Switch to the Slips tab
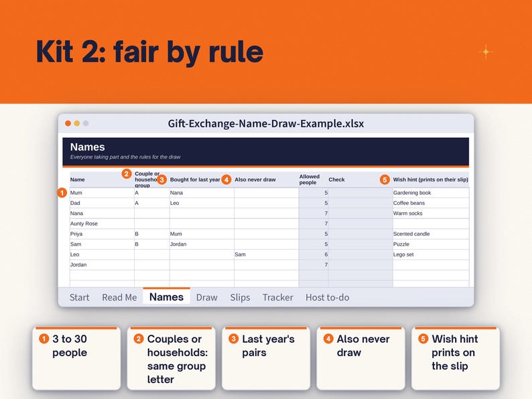This screenshot has width=532, height=399. pyautogui.click(x=240, y=297)
